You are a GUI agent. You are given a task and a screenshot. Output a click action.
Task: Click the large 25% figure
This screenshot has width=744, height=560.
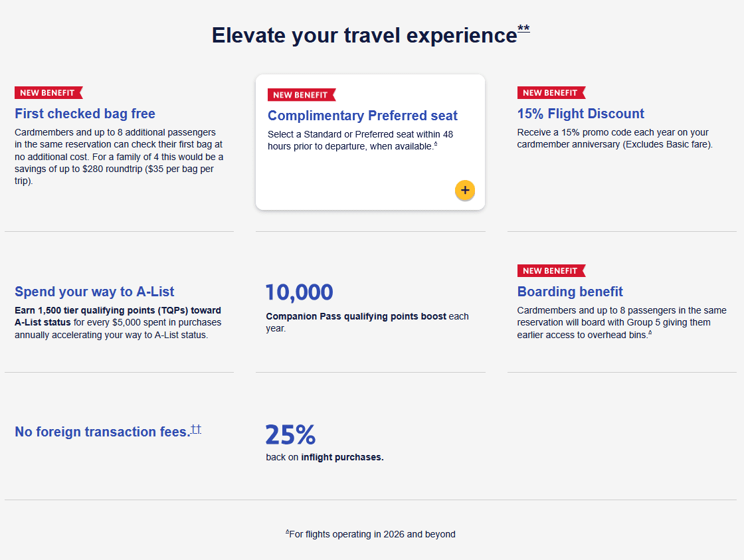click(x=290, y=434)
